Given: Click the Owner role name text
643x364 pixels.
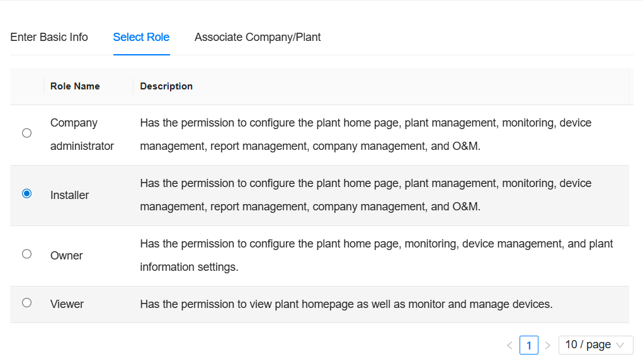Looking at the screenshot, I should click(x=67, y=256).
